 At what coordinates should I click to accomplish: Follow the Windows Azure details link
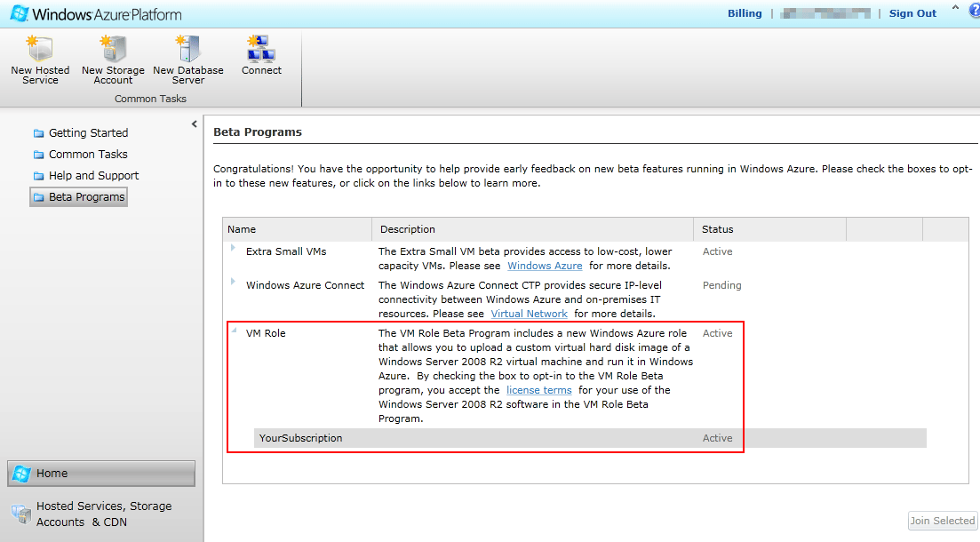click(x=545, y=266)
